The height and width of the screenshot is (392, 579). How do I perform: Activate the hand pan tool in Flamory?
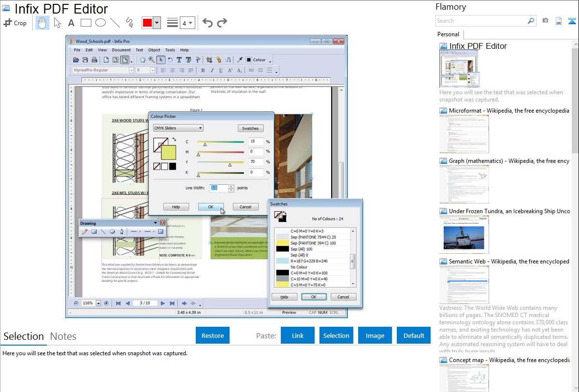pos(43,23)
